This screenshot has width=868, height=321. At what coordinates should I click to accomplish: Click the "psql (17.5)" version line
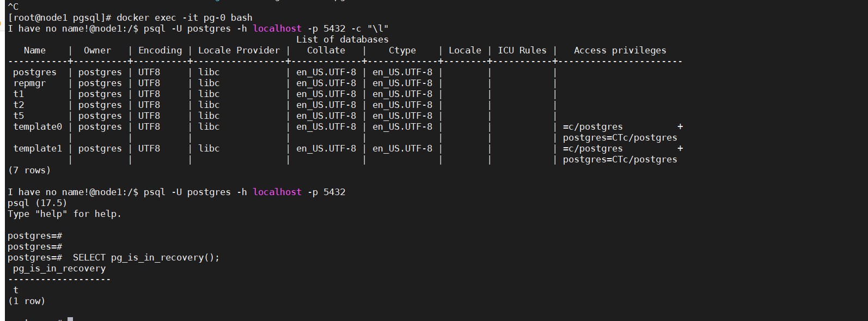click(37, 203)
